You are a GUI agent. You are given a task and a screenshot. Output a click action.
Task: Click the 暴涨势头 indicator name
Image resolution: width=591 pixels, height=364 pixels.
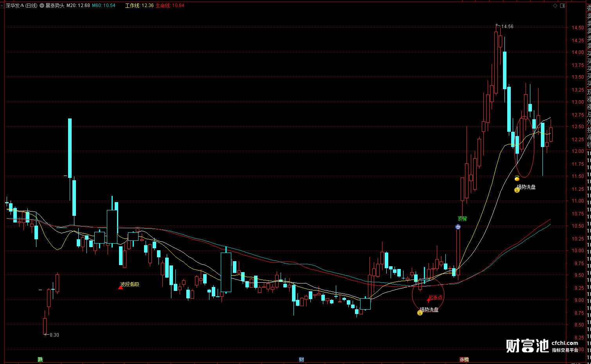click(55, 5)
